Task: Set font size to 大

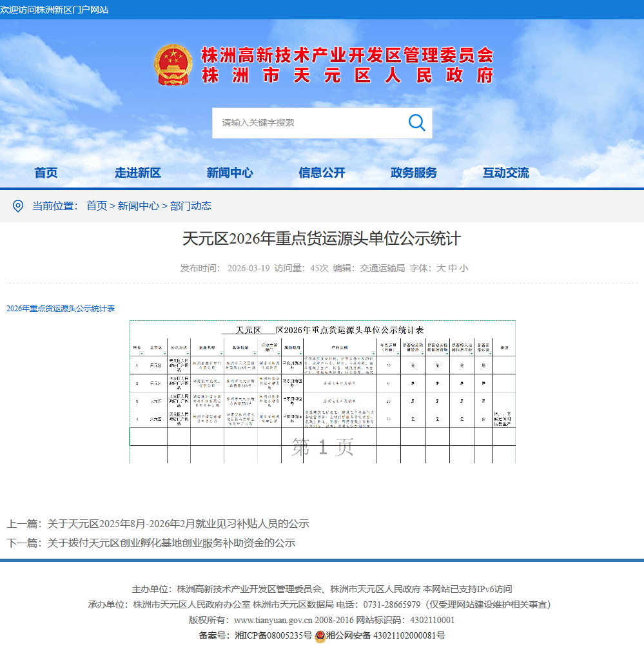Action: [441, 268]
